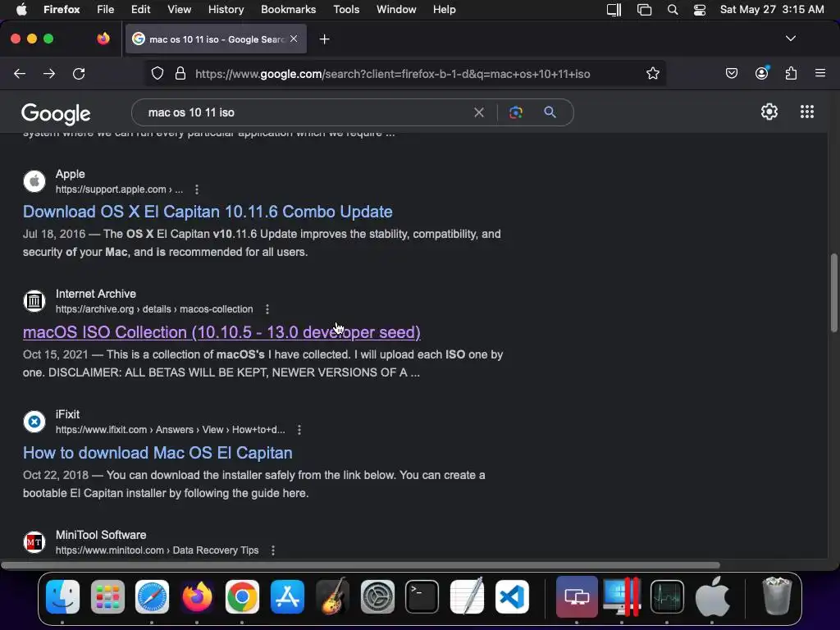Image resolution: width=840 pixels, height=630 pixels.
Task: Click the iFixit site favicon
Action: (x=34, y=422)
